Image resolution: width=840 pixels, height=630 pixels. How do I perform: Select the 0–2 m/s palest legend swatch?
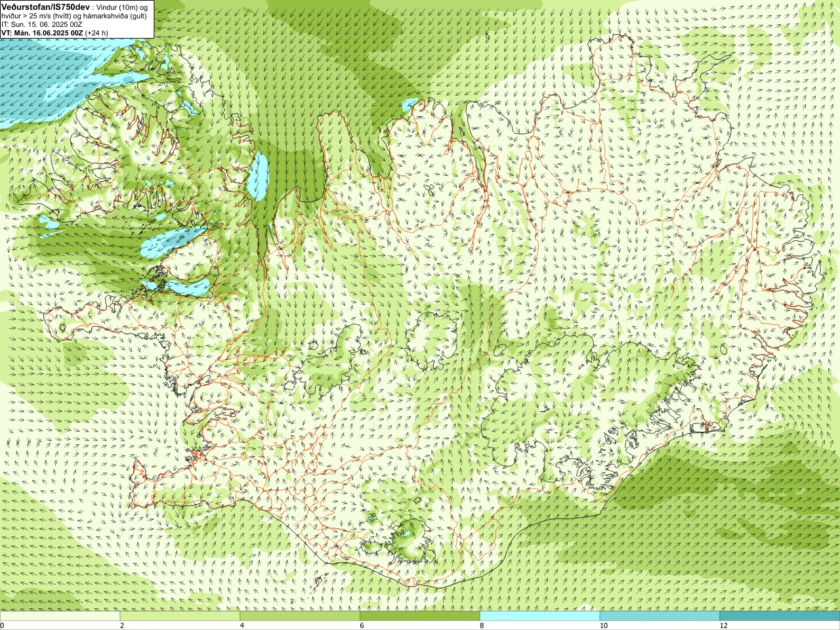click(60, 616)
